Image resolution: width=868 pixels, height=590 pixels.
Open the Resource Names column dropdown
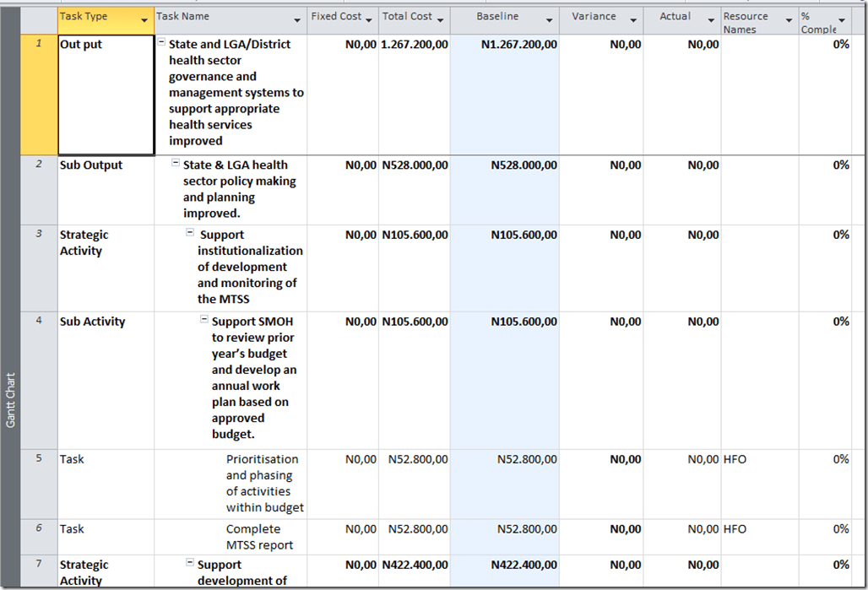789,20
